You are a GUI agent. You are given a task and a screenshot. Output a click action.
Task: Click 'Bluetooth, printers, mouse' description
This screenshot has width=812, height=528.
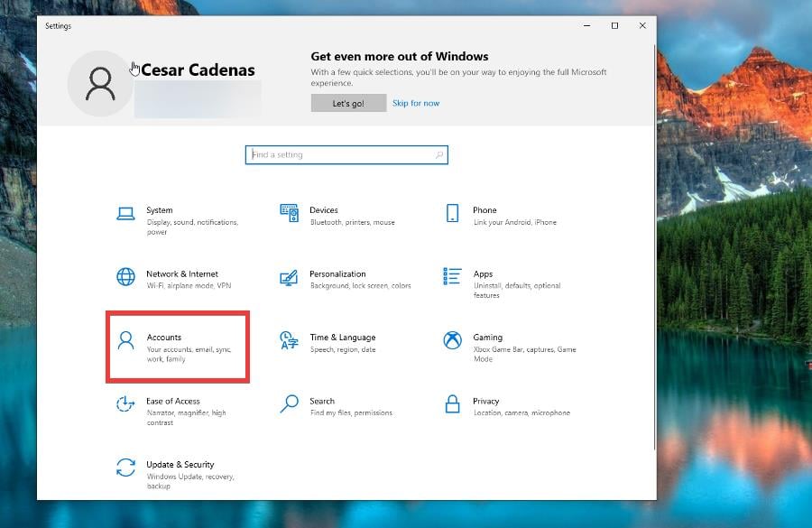353,222
